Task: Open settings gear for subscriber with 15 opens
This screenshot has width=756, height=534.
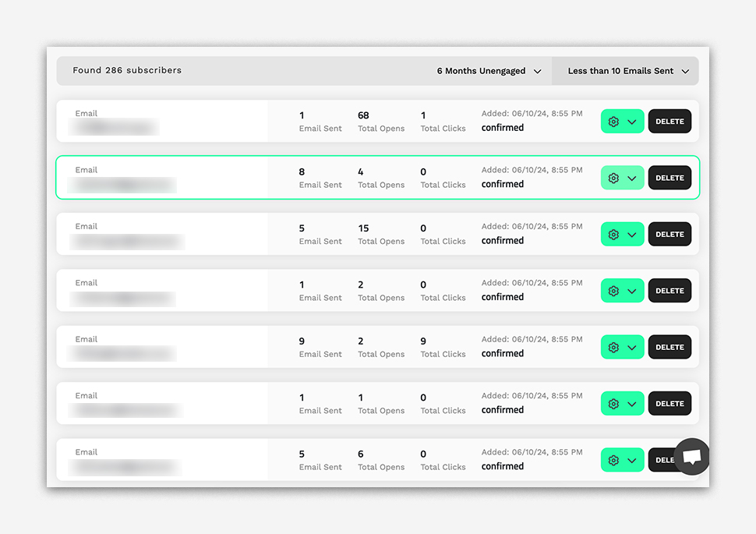Action: 613,235
